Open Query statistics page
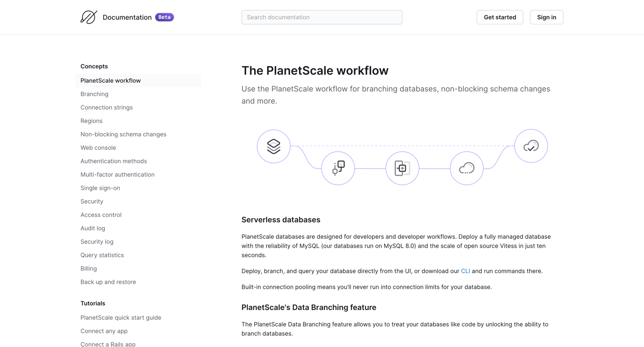This screenshot has height=347, width=644. pyautogui.click(x=102, y=255)
